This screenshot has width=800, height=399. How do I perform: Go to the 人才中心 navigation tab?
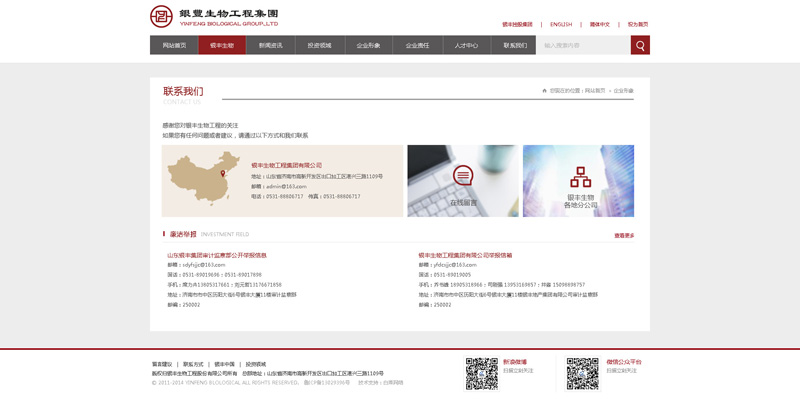tap(466, 45)
